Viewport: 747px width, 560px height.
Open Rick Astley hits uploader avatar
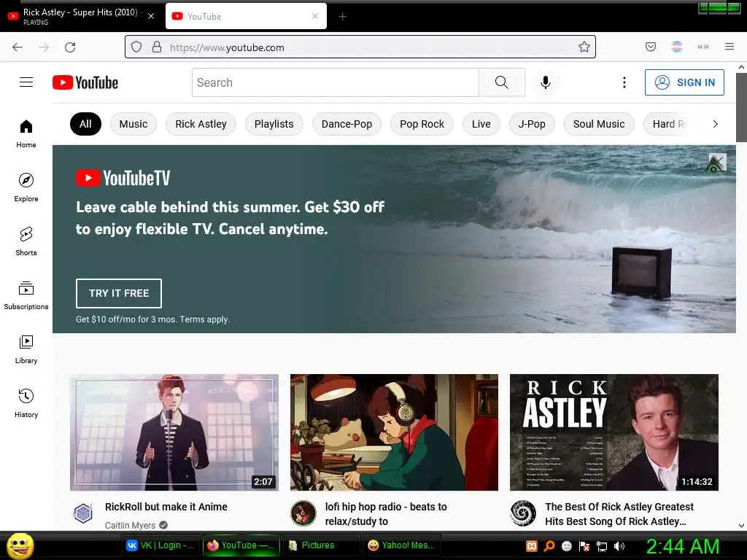coord(523,513)
